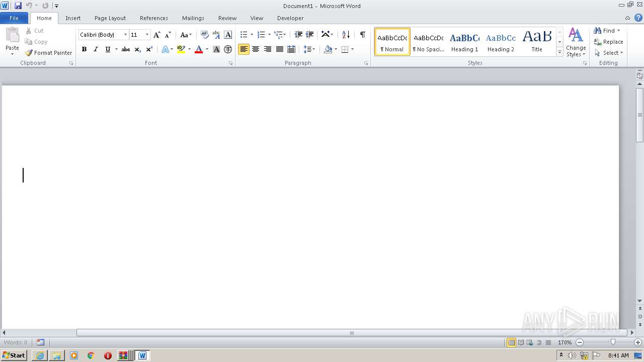Toggle Justify alignment
This screenshot has width=644, height=362.
279,49
